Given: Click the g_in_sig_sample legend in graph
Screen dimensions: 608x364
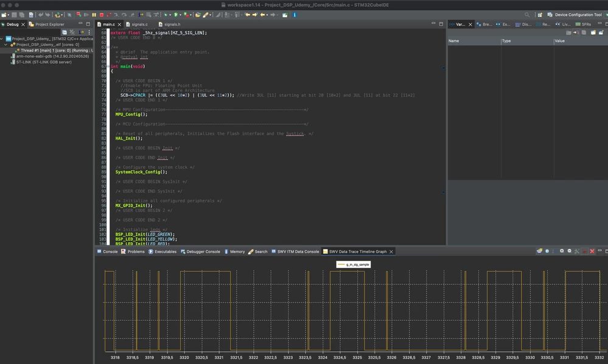Looking at the screenshot, I should tap(353, 264).
